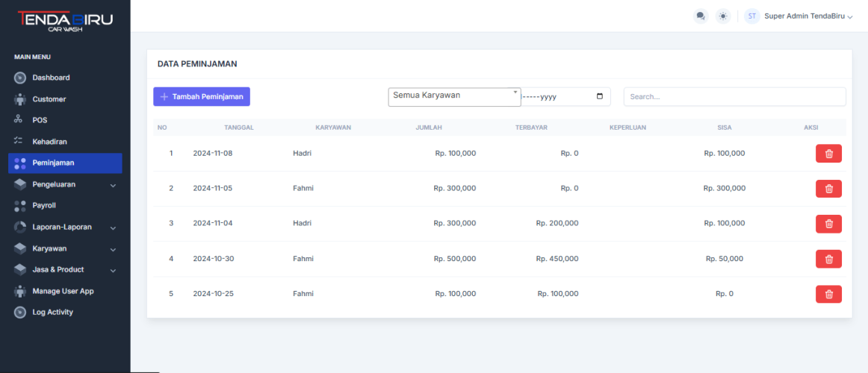Click the chat messages icon in header
This screenshot has width=868, height=373.
pos(700,16)
